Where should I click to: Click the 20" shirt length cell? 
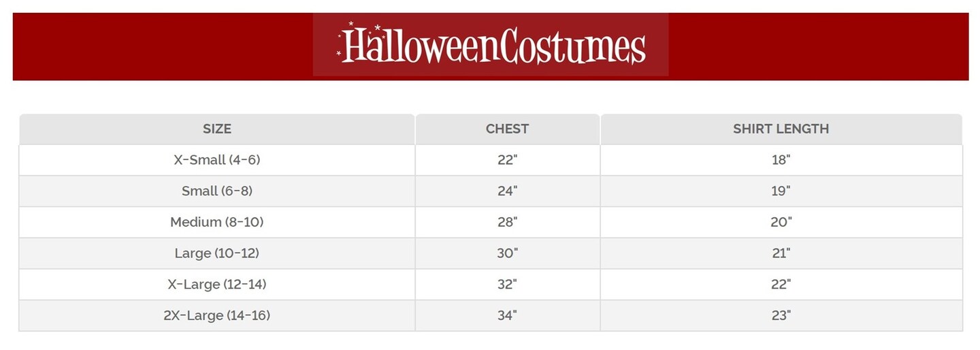pos(781,222)
